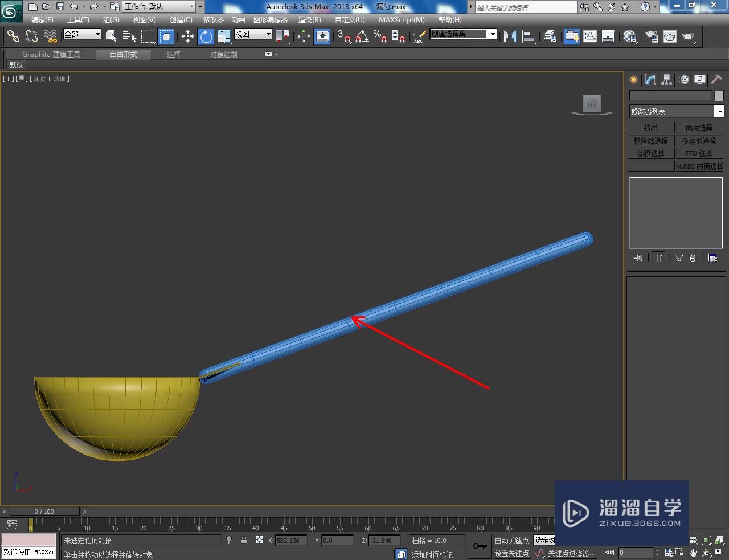The image size is (729, 560).
Task: Click the Mirror tool icon
Action: pyautogui.click(x=510, y=36)
